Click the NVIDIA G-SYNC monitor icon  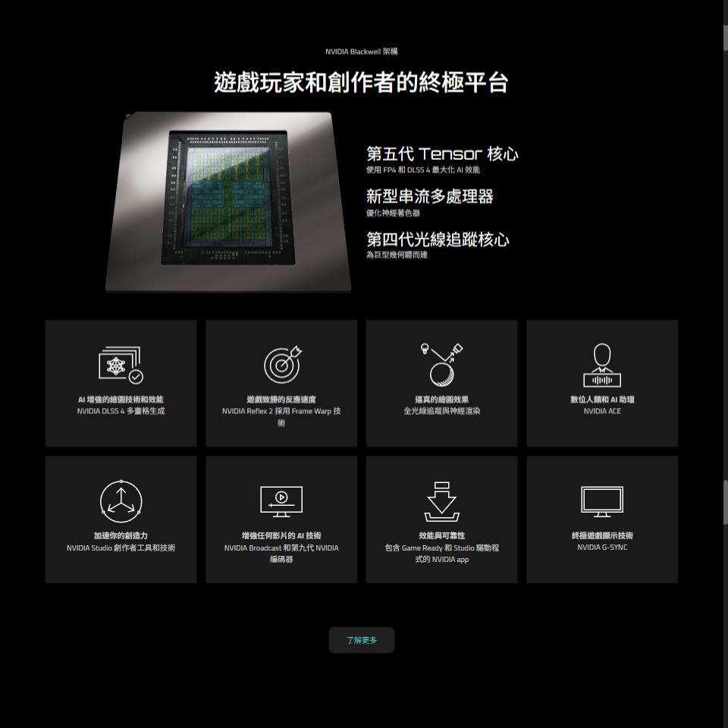click(x=601, y=500)
